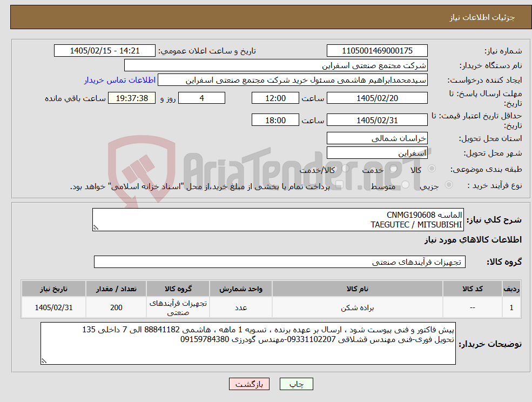Click the table date cell 1405/02/31
The height and width of the screenshot is (402, 532).
coord(53,307)
